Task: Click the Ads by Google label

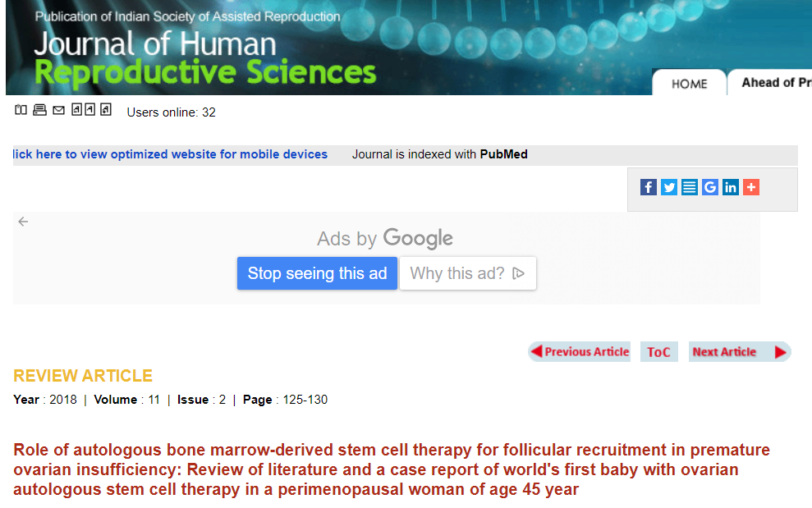Action: click(x=385, y=239)
